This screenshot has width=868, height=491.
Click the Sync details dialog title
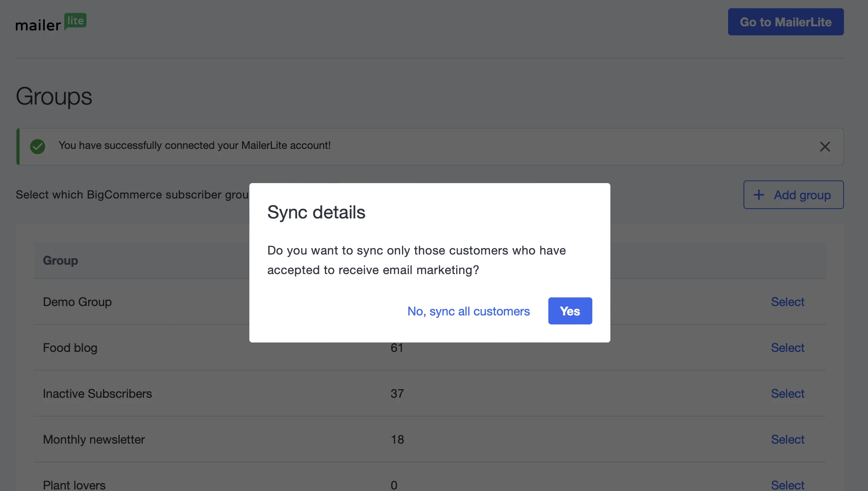click(316, 212)
